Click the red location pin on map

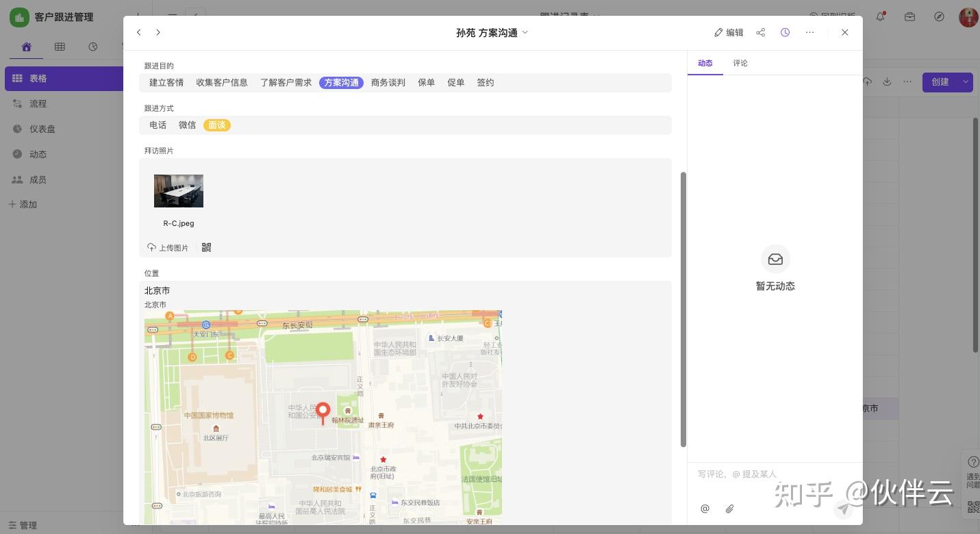pos(323,413)
